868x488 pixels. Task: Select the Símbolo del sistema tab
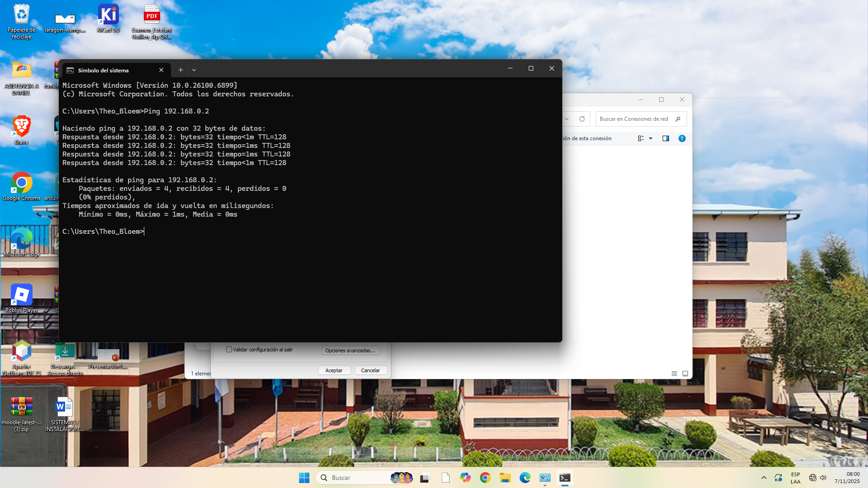click(103, 70)
